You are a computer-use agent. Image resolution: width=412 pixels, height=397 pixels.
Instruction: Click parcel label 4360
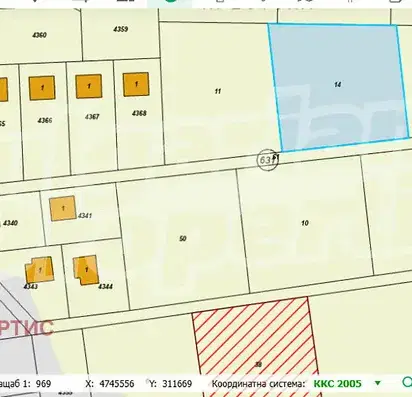coord(39,35)
